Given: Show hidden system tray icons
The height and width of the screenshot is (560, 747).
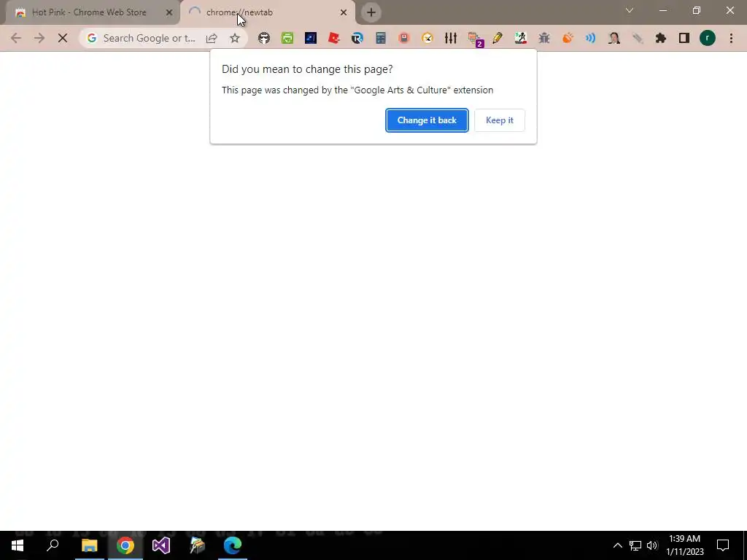Looking at the screenshot, I should pos(617,545).
